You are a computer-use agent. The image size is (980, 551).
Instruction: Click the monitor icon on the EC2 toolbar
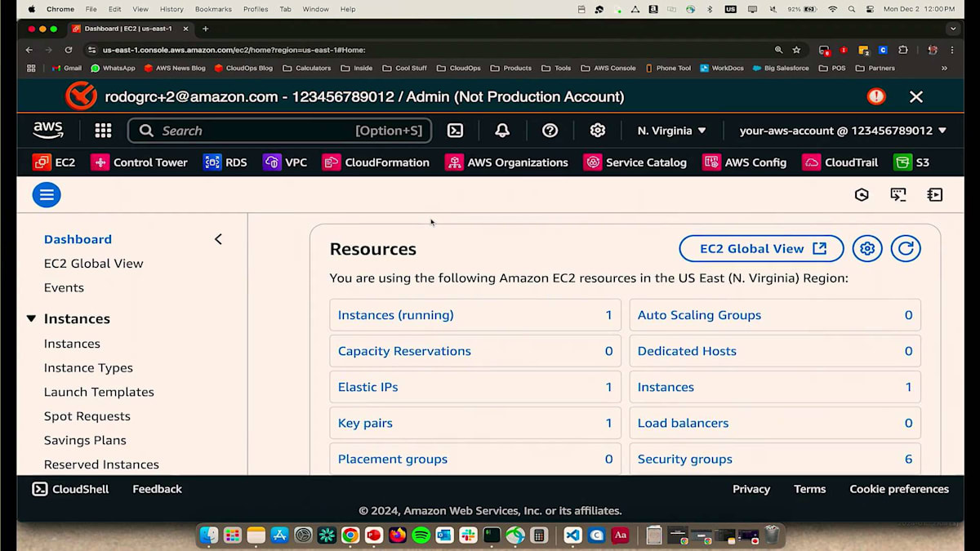(x=898, y=194)
